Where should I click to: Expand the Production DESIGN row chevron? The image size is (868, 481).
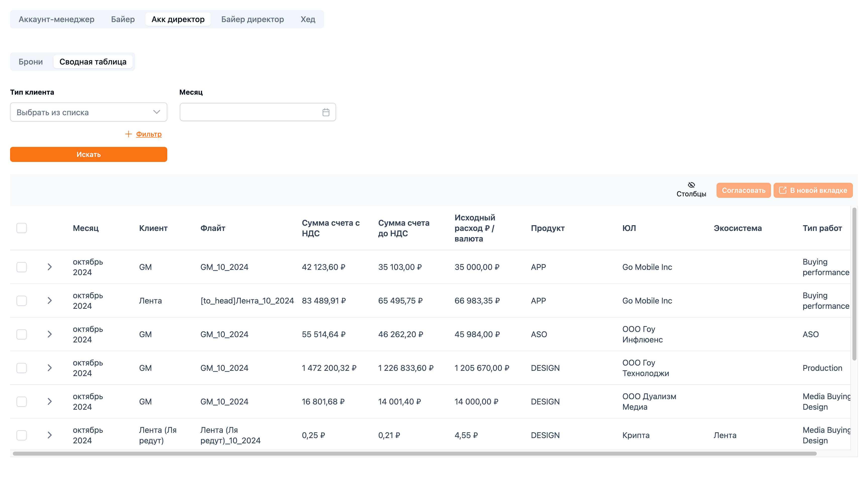(x=49, y=368)
